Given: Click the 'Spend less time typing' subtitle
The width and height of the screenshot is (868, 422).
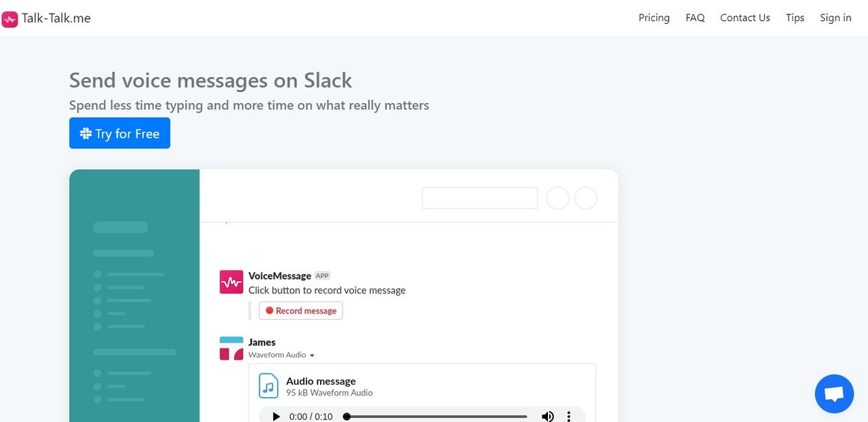Looking at the screenshot, I should tap(249, 105).
